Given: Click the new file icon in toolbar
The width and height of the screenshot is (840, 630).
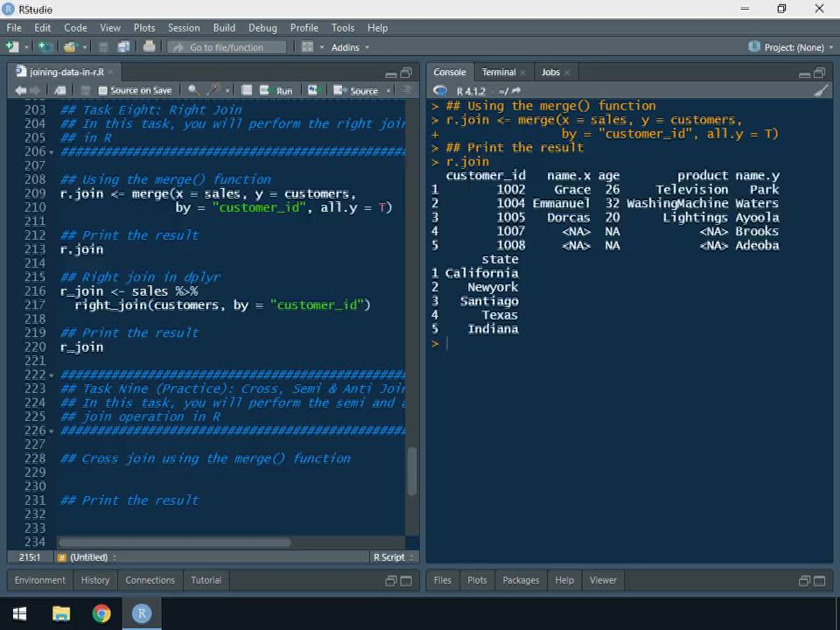Looking at the screenshot, I should click(x=12, y=47).
